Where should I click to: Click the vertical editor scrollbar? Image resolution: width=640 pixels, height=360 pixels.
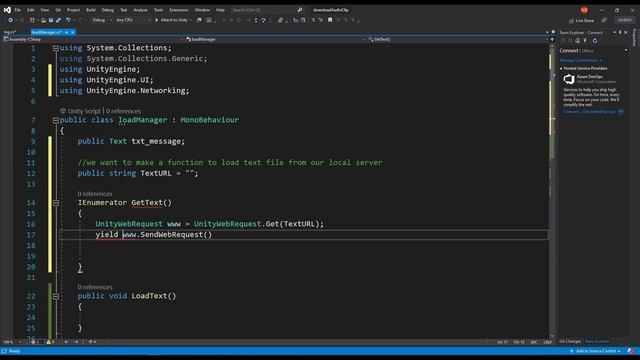(552, 190)
